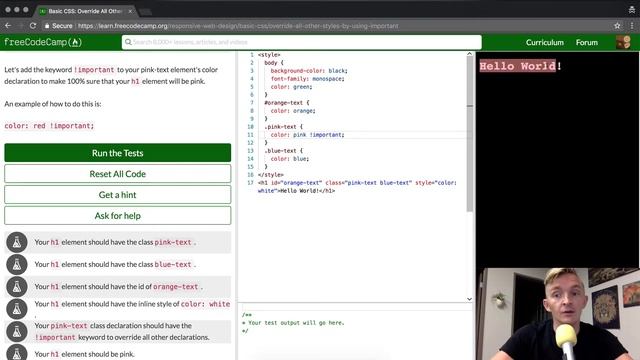This screenshot has width=640, height=360.
Task: Click flask icon for inline style test
Action: pos(17,309)
